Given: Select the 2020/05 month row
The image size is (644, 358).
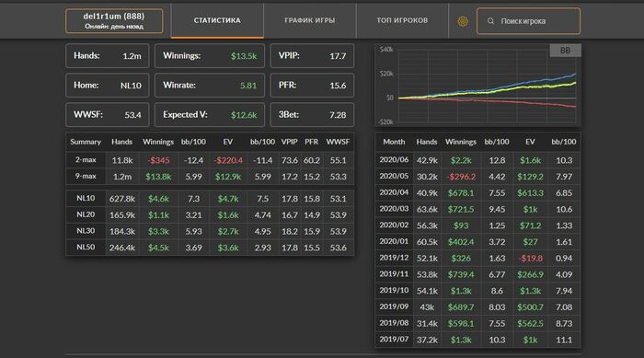Looking at the screenshot, I should pyautogui.click(x=477, y=177).
